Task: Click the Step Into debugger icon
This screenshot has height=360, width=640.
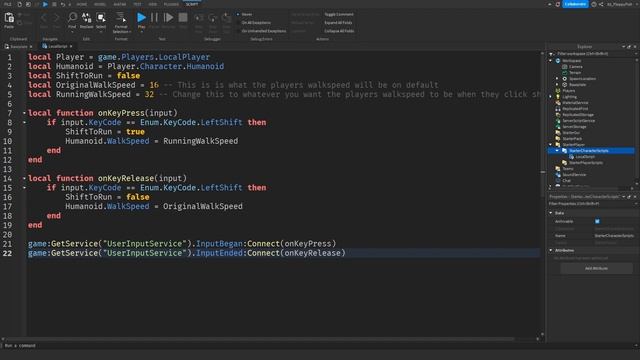Action: point(199,18)
